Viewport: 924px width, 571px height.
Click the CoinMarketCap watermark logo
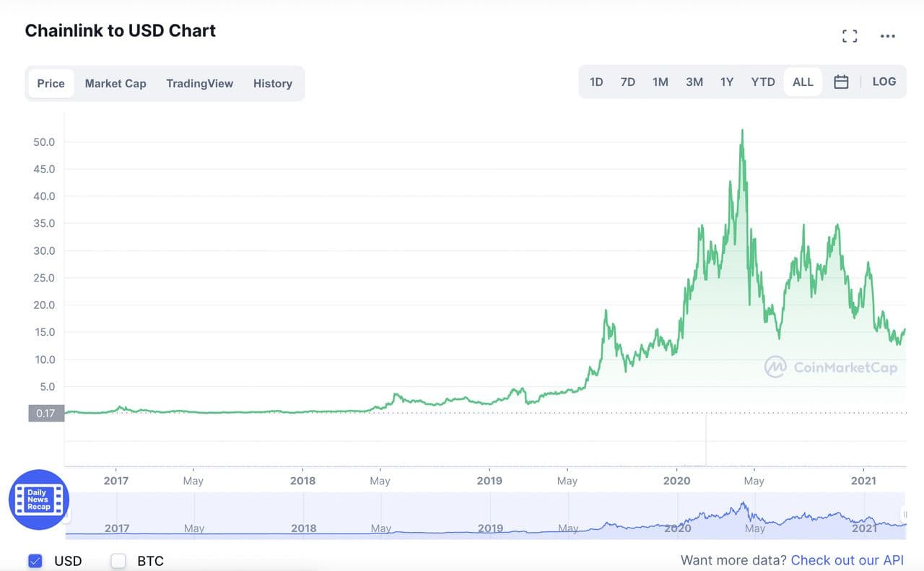coord(831,367)
